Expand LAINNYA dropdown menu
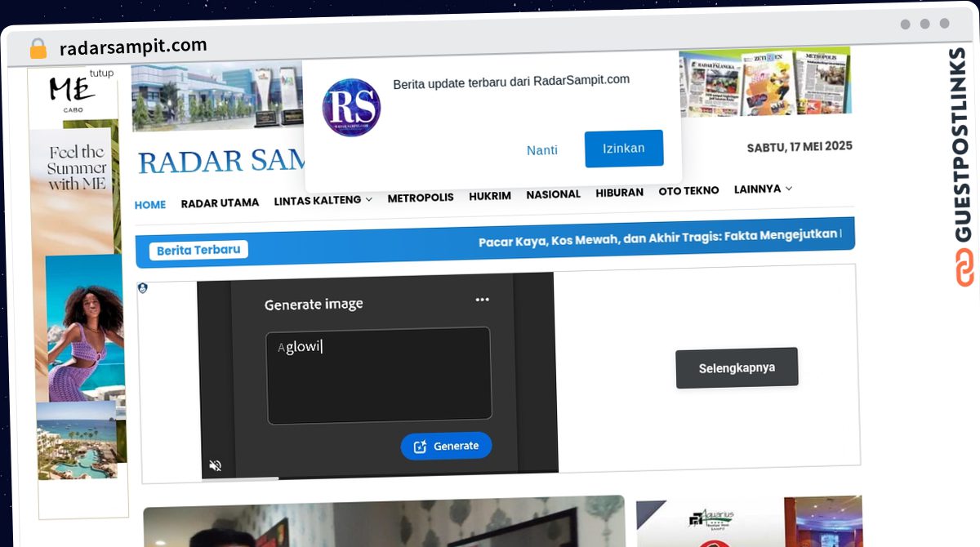Viewport: 980px width, 547px height. (x=763, y=189)
